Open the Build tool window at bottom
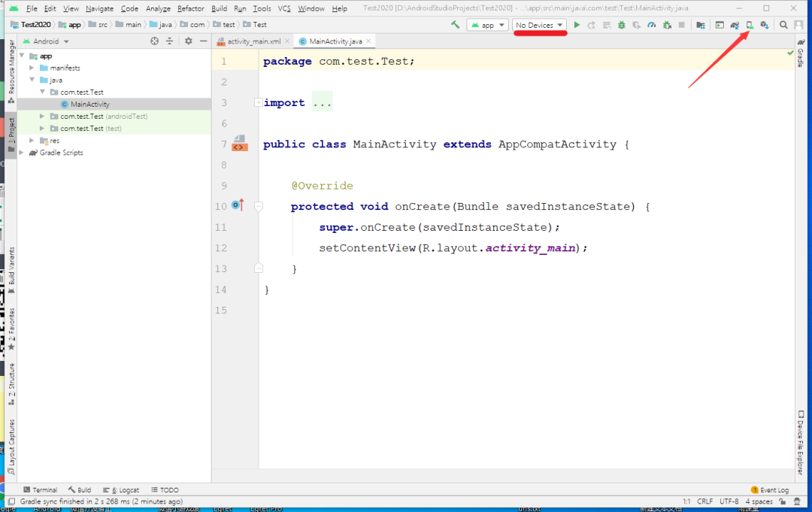 point(79,489)
